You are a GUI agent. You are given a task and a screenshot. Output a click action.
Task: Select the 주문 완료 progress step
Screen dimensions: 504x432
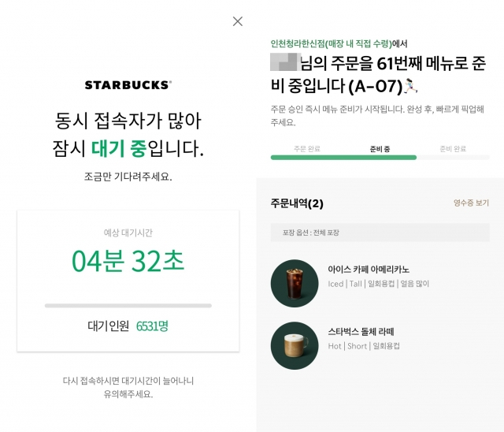coord(307,149)
